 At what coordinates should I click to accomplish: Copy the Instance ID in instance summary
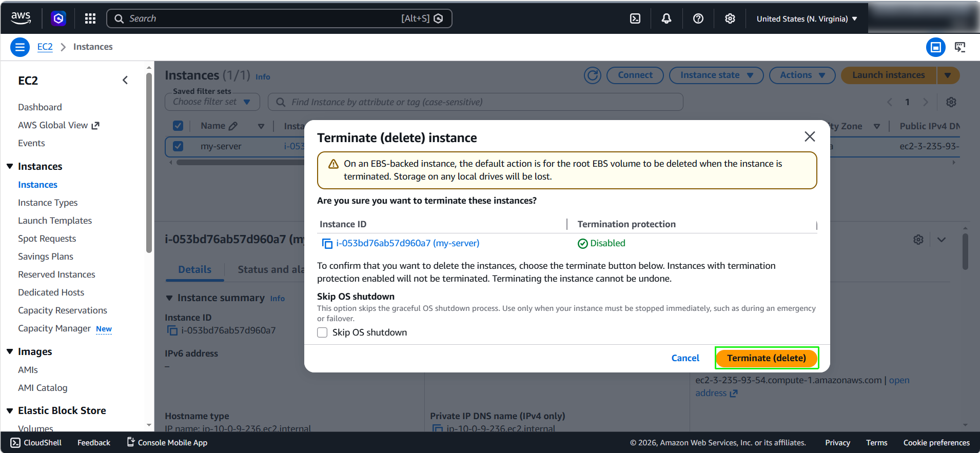point(172,330)
